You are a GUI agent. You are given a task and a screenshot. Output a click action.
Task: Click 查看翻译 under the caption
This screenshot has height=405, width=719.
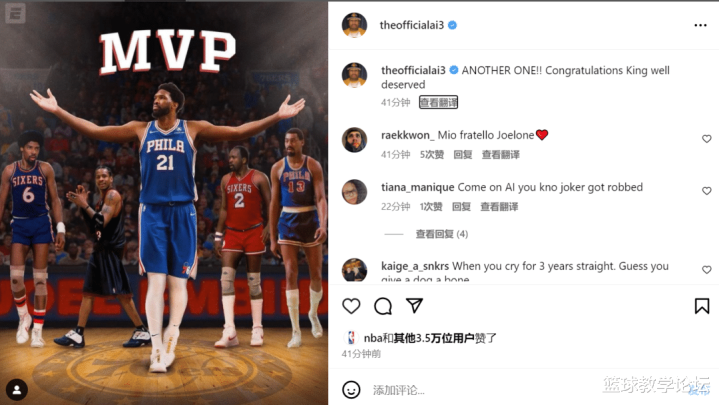pos(438,102)
